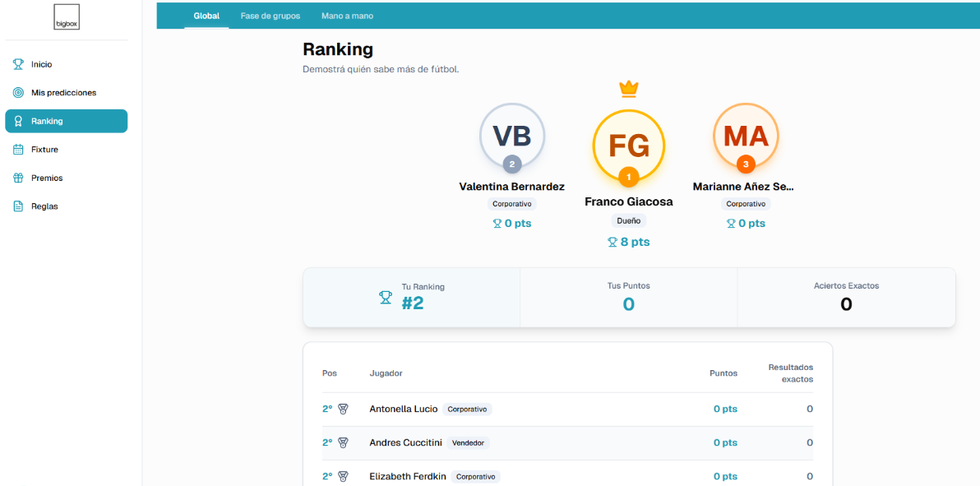
Task: Click the calendar icon beside Fixture
Action: pos(18,150)
